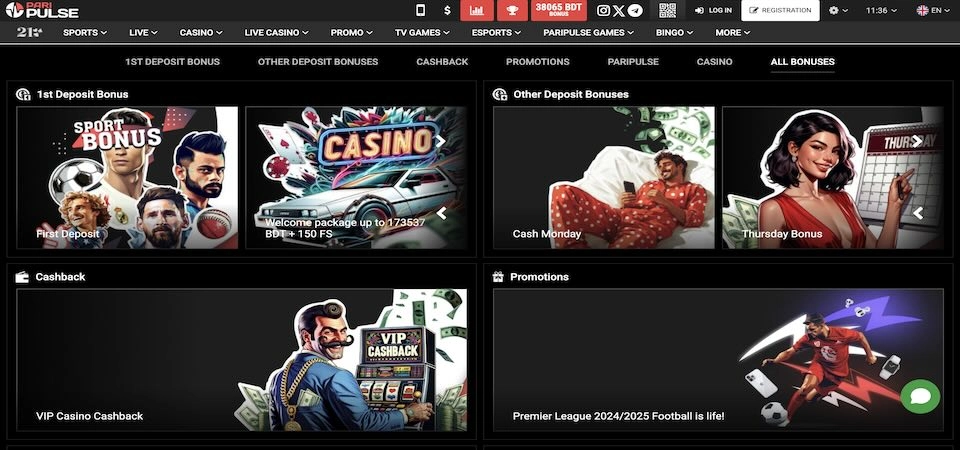The width and height of the screenshot is (960, 450).
Task: Expand the LIVE CASINO menu
Action: point(276,32)
